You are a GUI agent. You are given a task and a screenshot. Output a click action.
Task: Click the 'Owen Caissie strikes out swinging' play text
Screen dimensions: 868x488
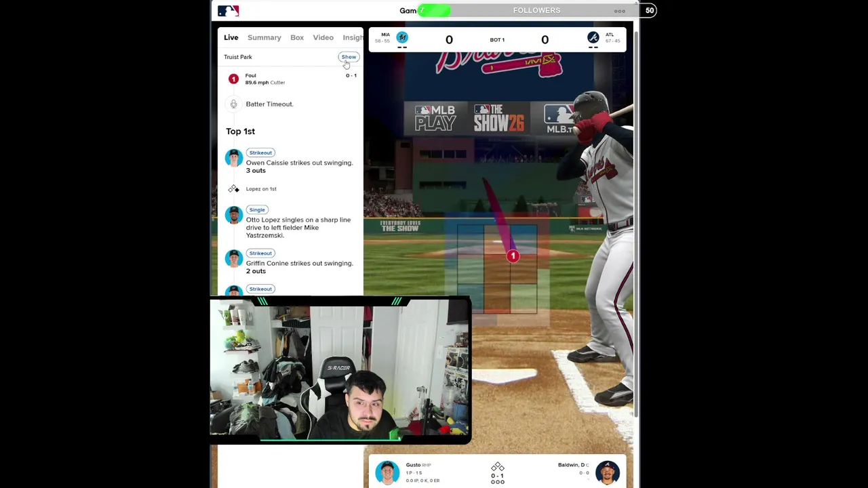coord(299,163)
